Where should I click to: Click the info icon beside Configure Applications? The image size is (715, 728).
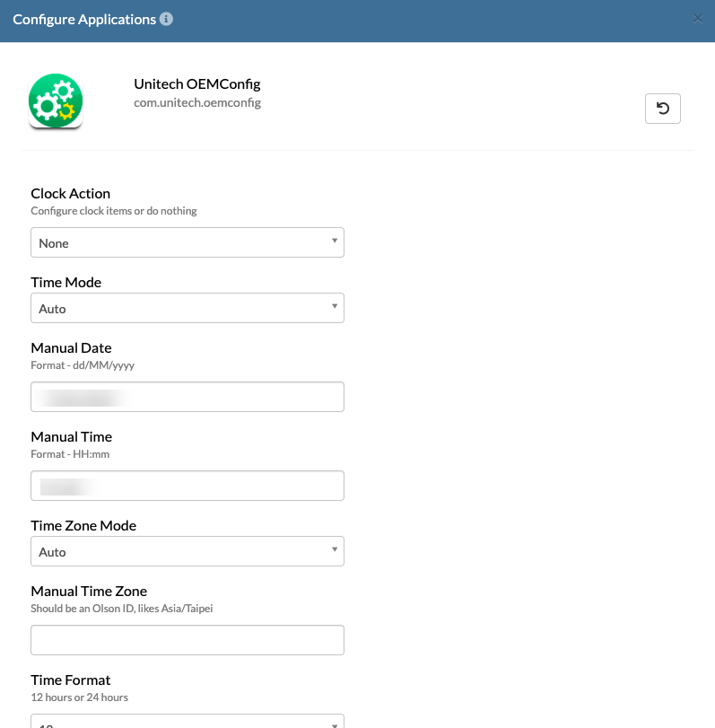[x=166, y=19]
